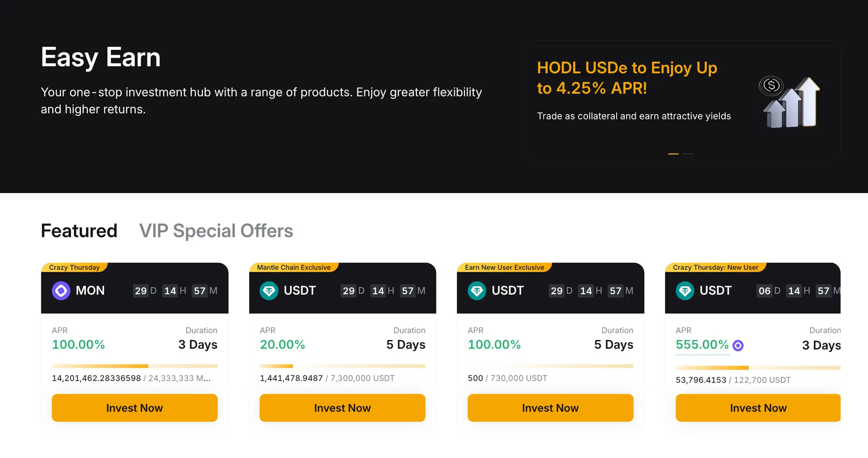Select the second carousel indicator dot
The image size is (868, 458).
pos(688,154)
